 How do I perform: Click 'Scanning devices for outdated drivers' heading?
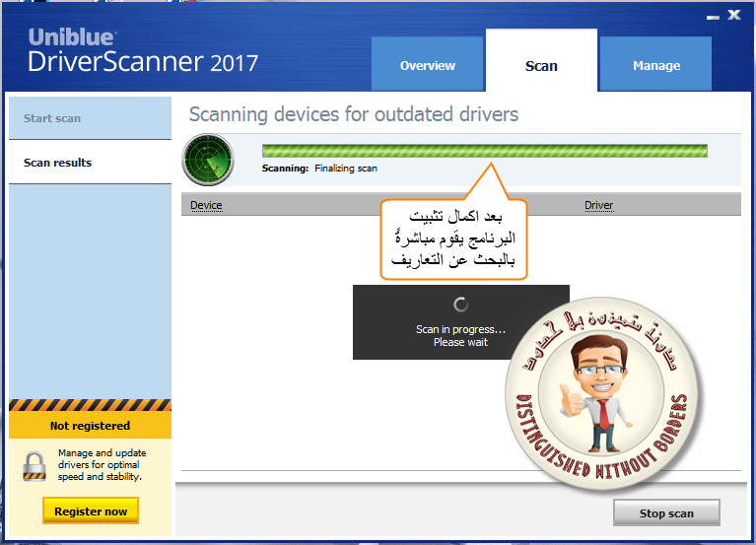354,114
